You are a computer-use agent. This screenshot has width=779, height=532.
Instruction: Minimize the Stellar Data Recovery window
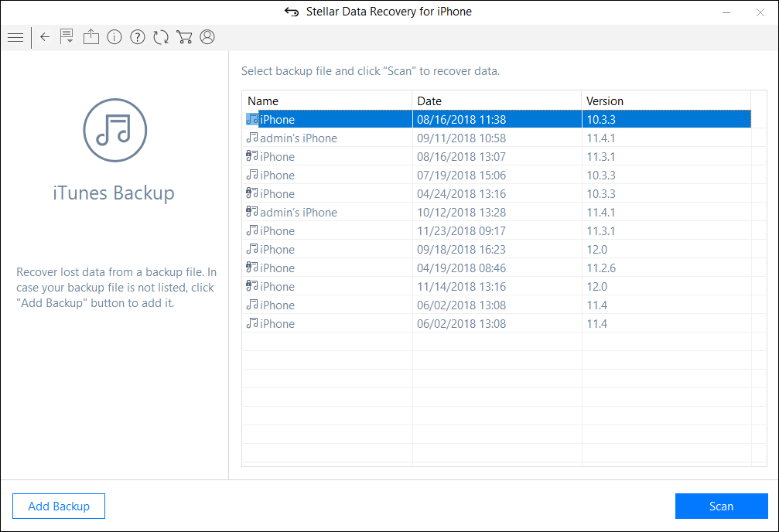click(x=726, y=12)
